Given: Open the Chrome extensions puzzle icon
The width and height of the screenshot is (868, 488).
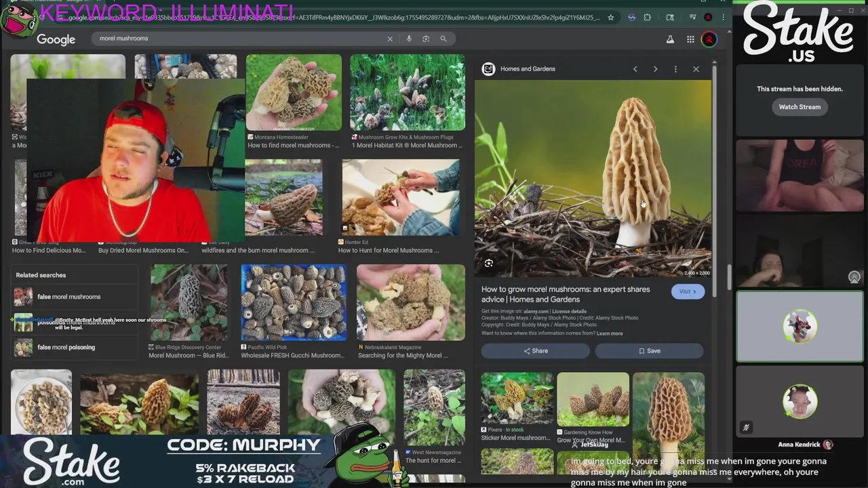Looking at the screenshot, I should pos(647,17).
